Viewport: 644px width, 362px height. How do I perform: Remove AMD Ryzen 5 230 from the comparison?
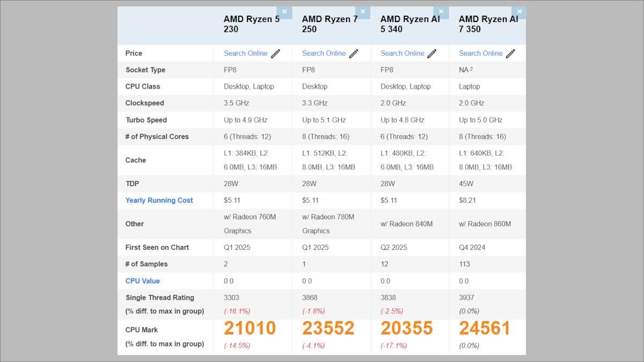284,11
